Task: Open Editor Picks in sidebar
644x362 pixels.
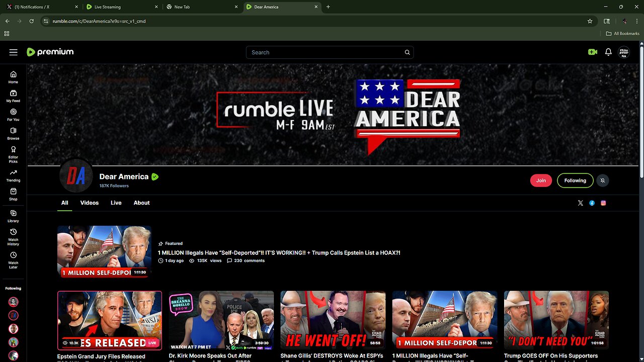Action: tap(13, 154)
